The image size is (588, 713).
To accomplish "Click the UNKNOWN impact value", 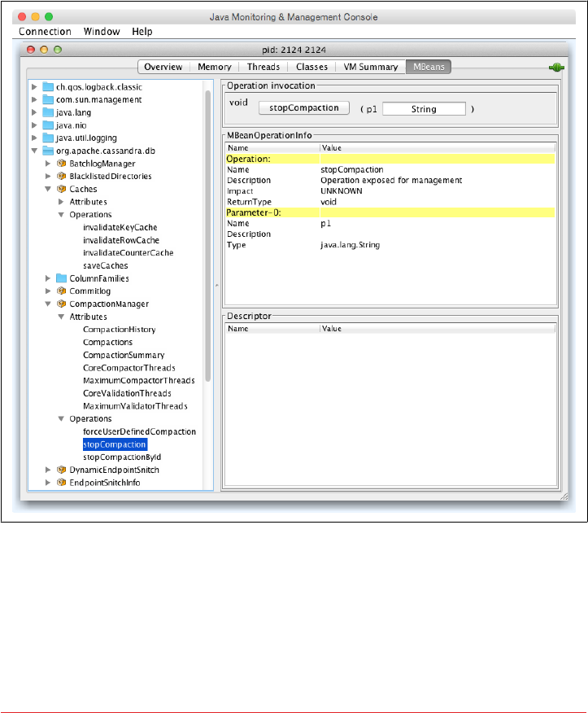I will point(342,191).
